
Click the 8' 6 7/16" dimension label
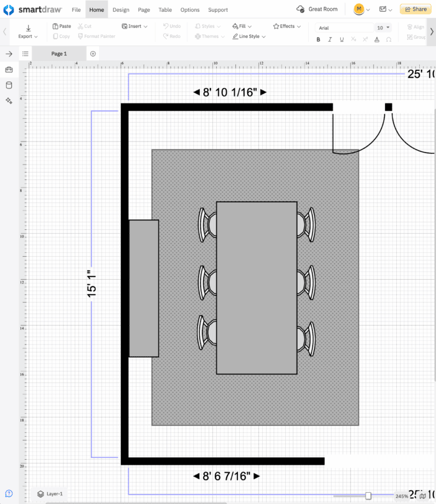[227, 476]
